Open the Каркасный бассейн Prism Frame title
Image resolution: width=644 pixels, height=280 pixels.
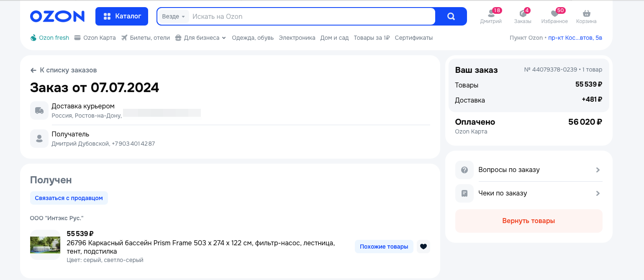tap(201, 247)
